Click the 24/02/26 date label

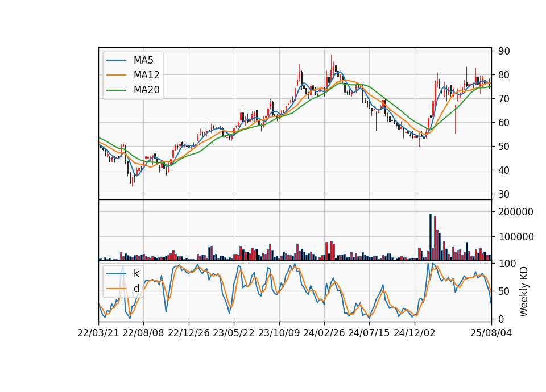[324, 333]
